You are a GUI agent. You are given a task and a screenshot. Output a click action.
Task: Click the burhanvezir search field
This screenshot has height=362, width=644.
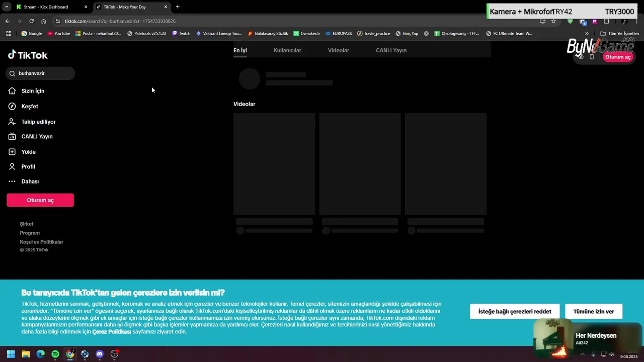pos(41,73)
